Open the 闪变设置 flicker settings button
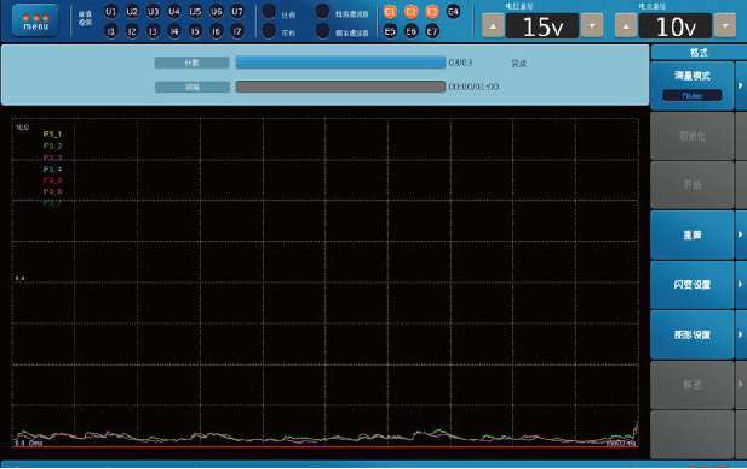The width and height of the screenshot is (747, 469). (x=692, y=285)
